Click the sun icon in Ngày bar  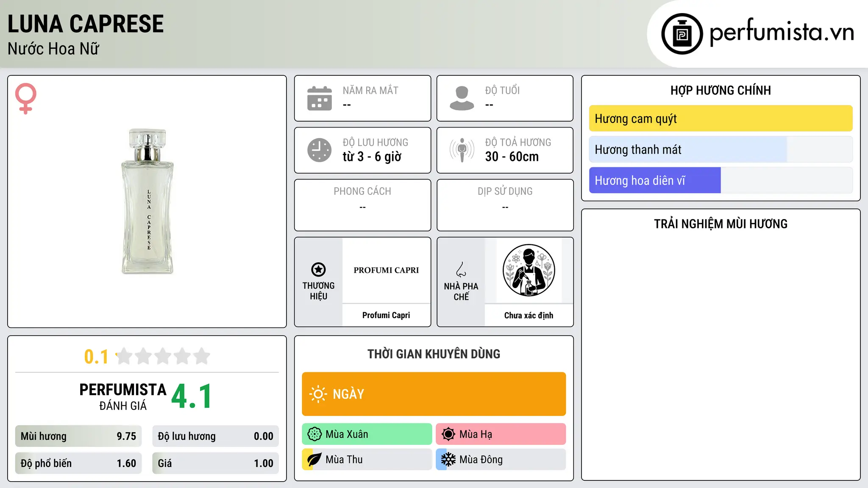[318, 394]
